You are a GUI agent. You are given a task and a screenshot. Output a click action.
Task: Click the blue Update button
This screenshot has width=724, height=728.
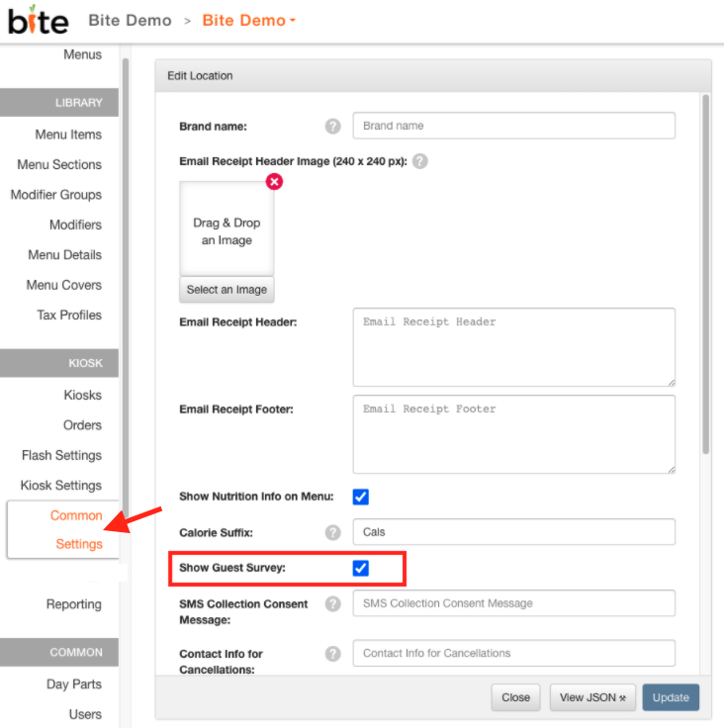point(671,697)
